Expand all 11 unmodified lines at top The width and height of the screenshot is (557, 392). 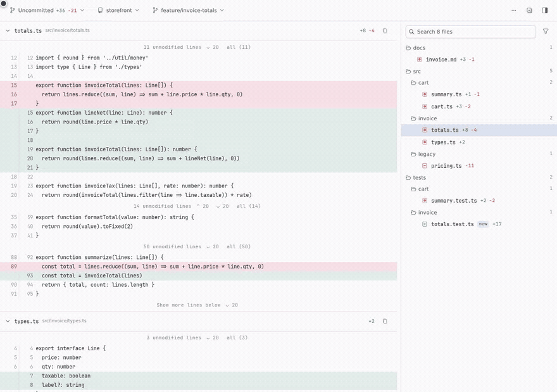(x=239, y=47)
